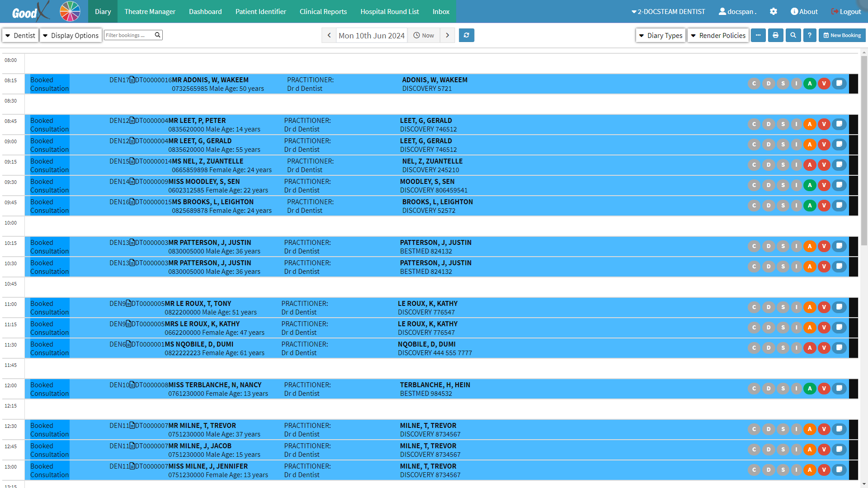Open the help question mark button

point(810,35)
